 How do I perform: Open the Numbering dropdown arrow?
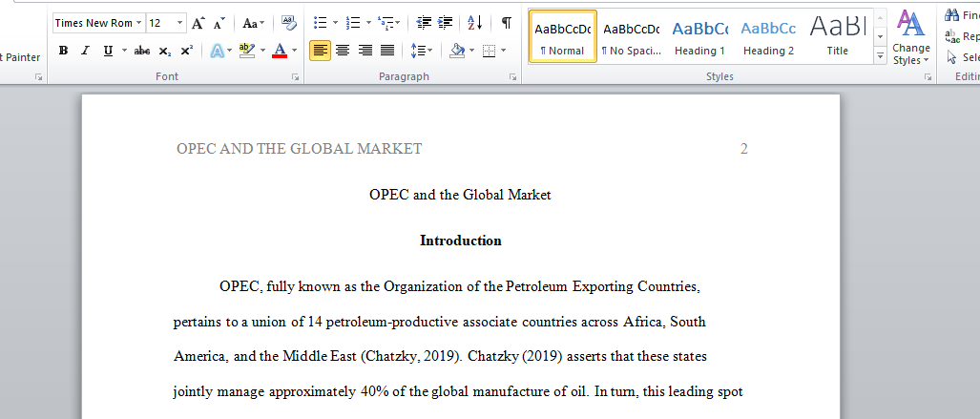[x=368, y=23]
